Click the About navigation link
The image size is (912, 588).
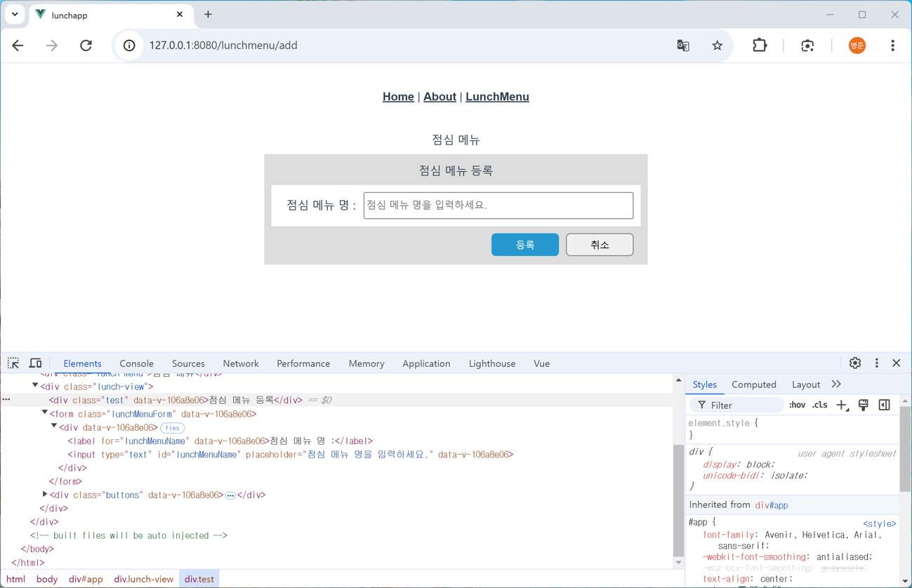point(440,97)
